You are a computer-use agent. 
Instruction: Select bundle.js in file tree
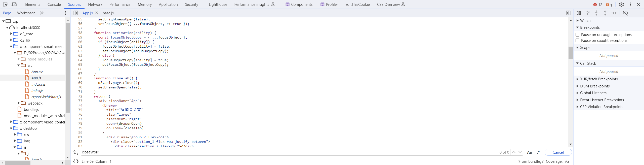point(31,110)
